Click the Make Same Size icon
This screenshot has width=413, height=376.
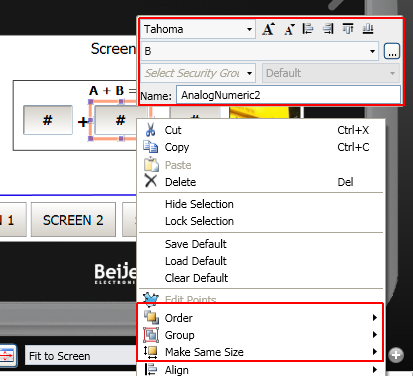151,352
